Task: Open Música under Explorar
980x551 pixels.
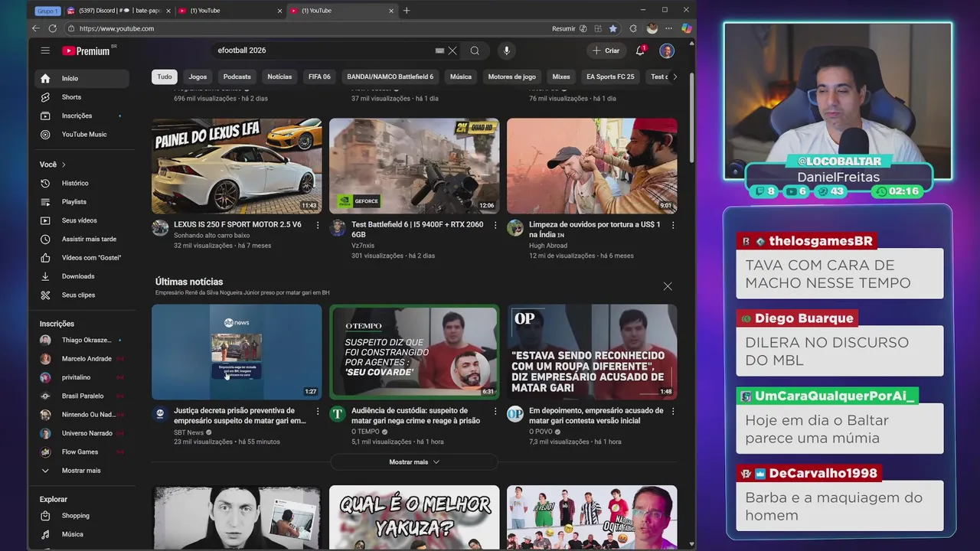Action: [x=82, y=534]
